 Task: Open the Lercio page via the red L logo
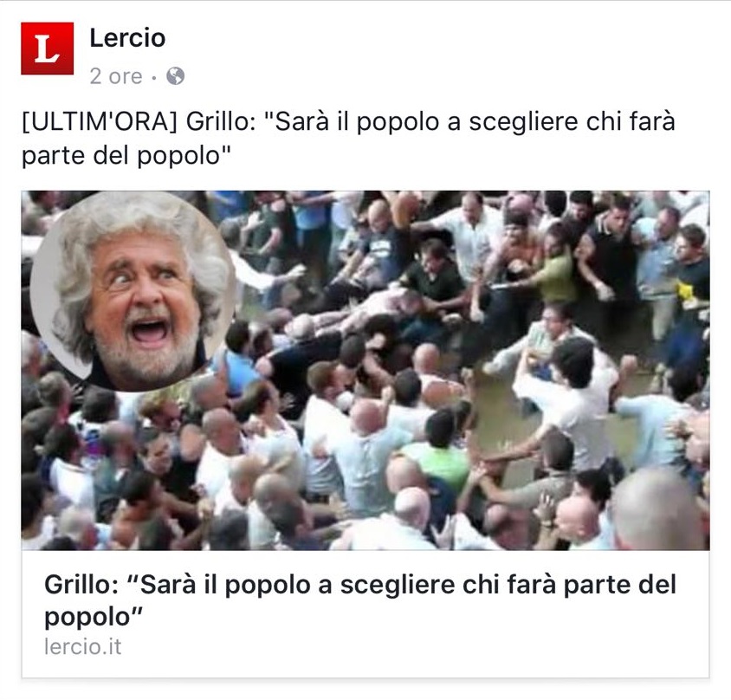pos(47,49)
